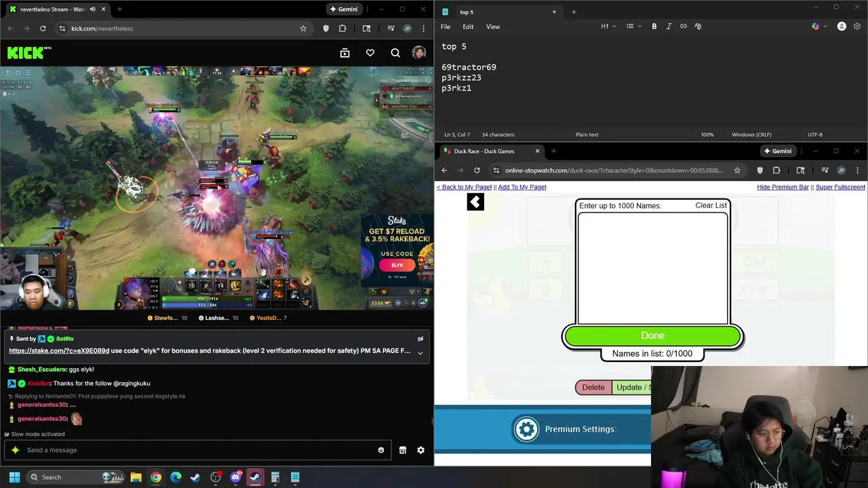Clear formatting icon in Notepad
The width and height of the screenshot is (868, 488).
click(698, 26)
